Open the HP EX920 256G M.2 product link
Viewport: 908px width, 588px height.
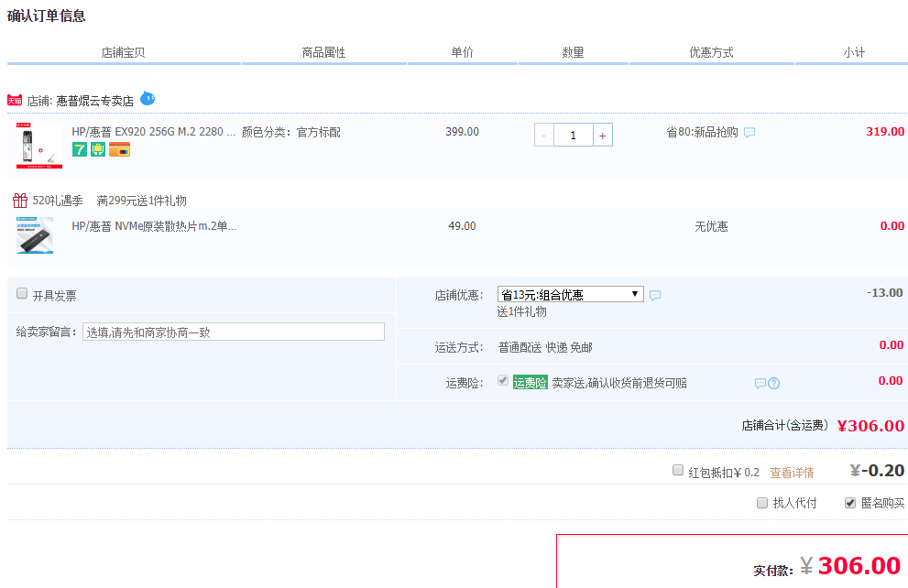coord(153,132)
